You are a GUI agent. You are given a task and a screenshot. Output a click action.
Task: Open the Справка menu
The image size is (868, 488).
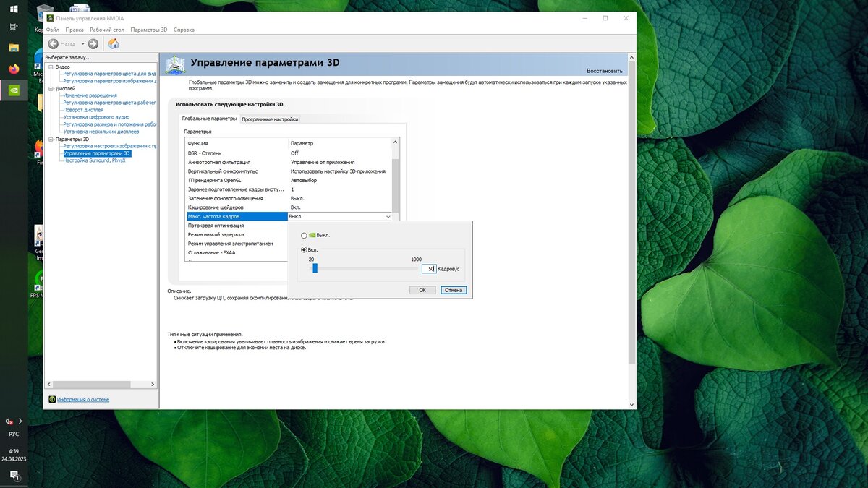point(184,30)
